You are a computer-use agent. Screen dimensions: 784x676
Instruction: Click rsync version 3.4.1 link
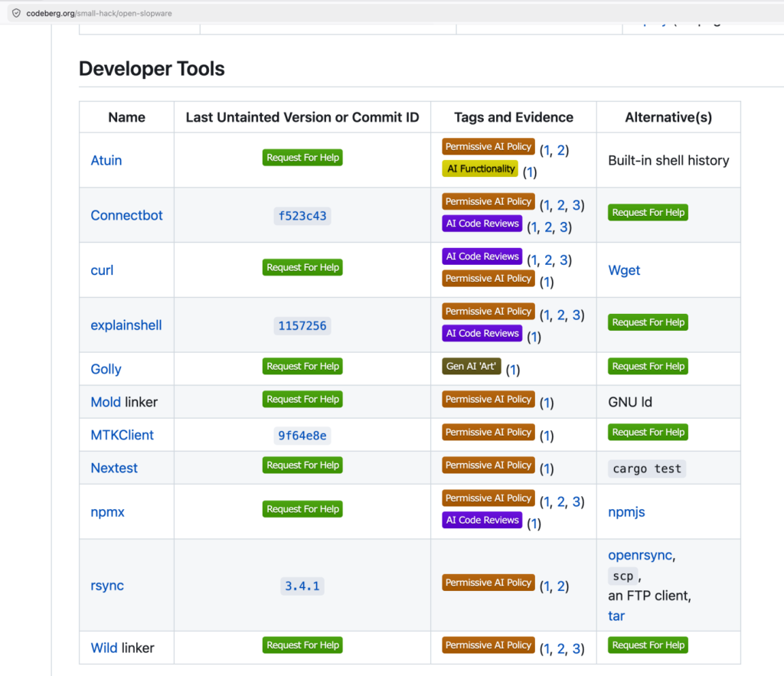pyautogui.click(x=302, y=586)
